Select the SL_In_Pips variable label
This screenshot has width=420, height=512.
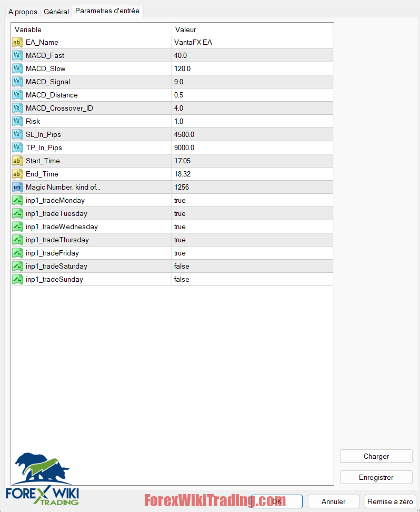(43, 134)
